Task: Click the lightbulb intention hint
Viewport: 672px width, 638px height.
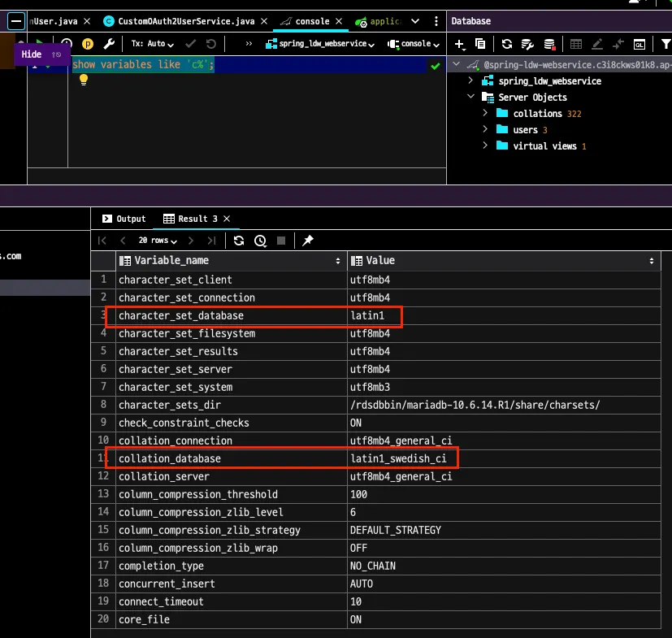Action: coord(83,80)
